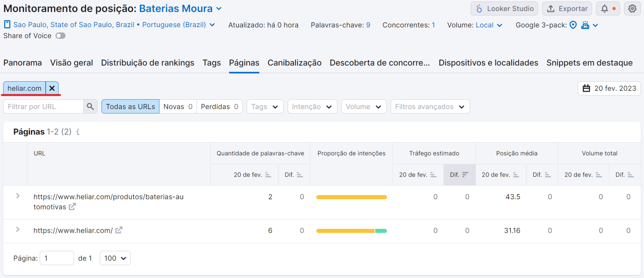
Task: Focus the Filtrar por URL field
Action: coord(43,106)
